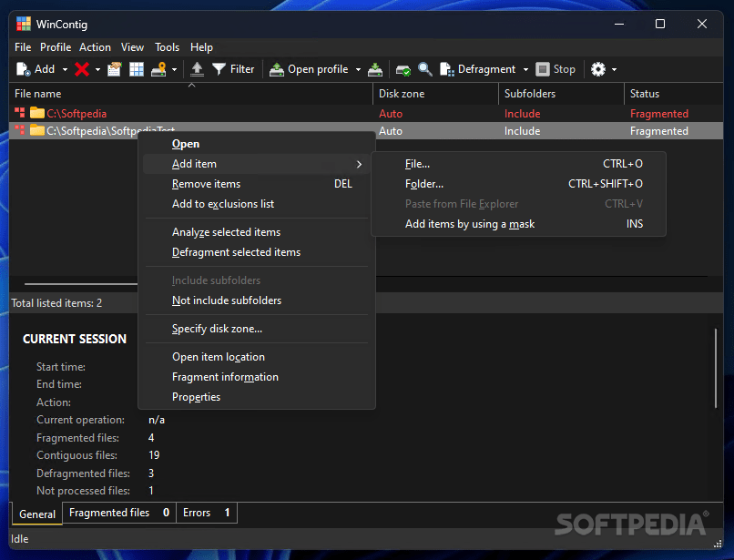Screen dimensions: 734x560
Task: Switch to the General tab
Action: (x=37, y=514)
